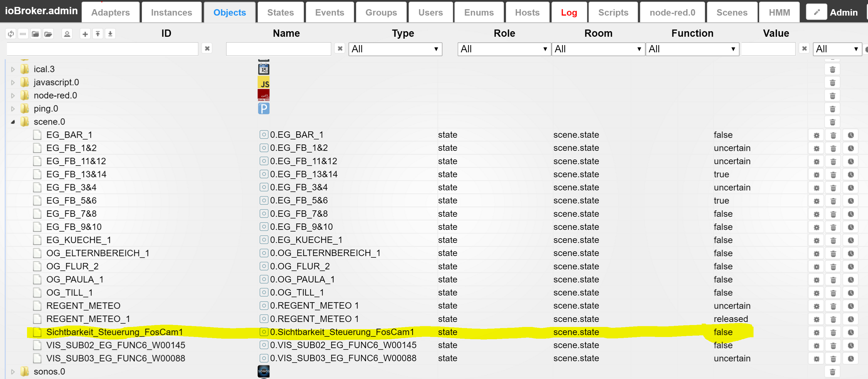
Task: Open the Room filter dropdown
Action: [598, 49]
